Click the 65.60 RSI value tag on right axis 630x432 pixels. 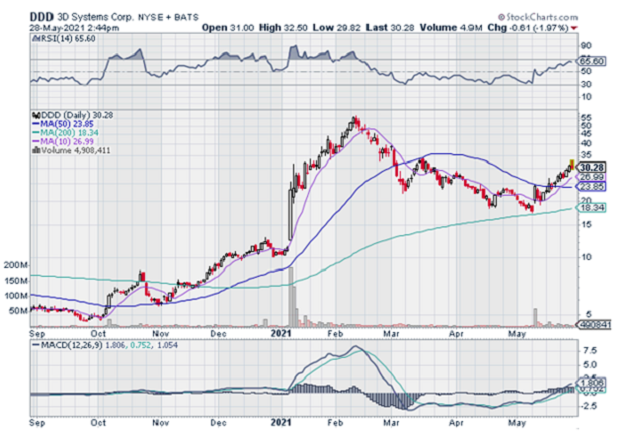pos(591,61)
